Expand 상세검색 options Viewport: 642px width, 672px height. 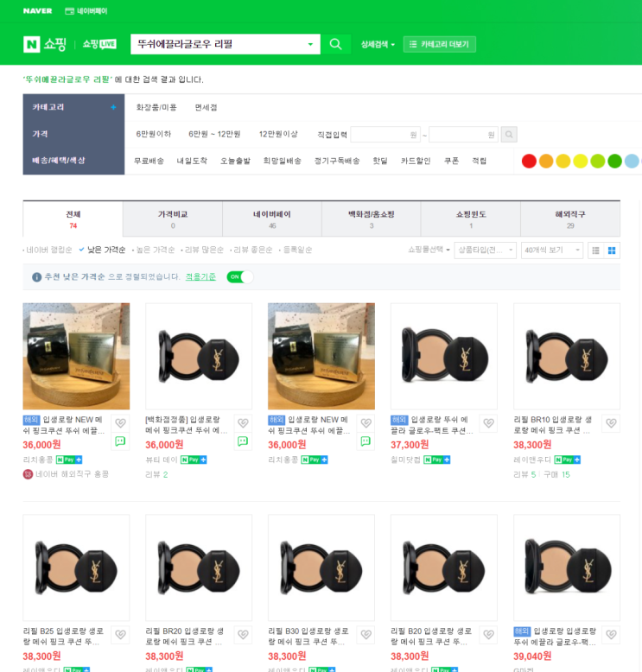378,44
